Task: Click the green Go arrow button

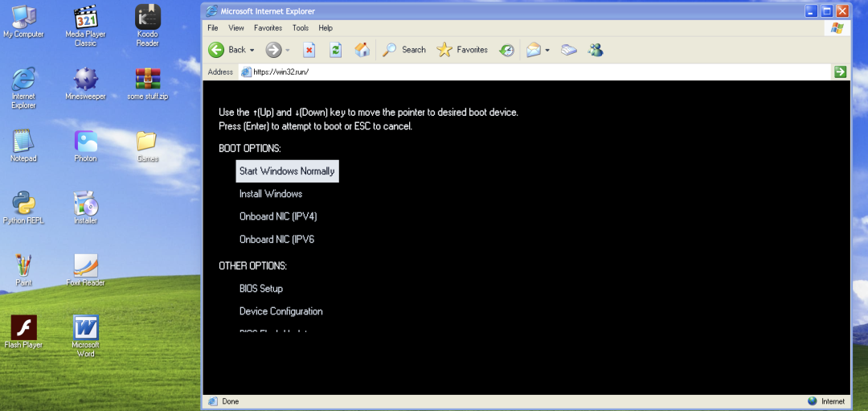Action: [x=841, y=72]
